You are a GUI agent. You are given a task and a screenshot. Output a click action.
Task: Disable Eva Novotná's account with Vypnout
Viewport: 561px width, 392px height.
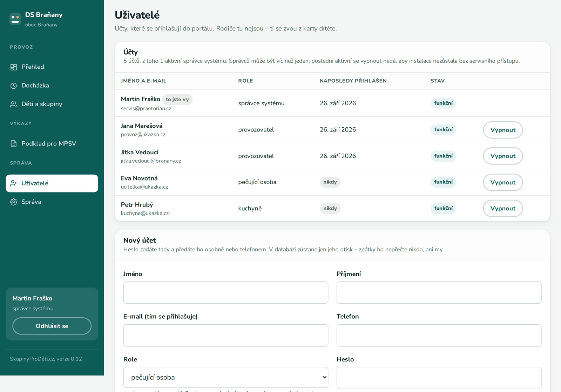(503, 182)
